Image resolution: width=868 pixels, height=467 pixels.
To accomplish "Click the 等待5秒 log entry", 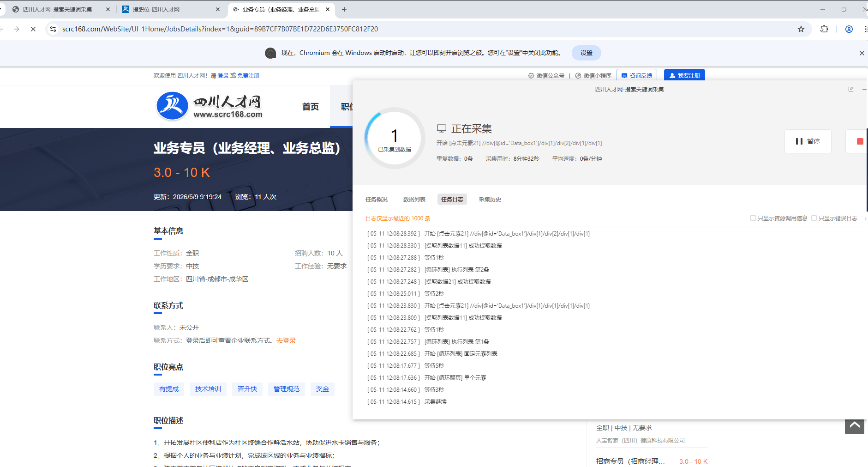I will pos(434,366).
